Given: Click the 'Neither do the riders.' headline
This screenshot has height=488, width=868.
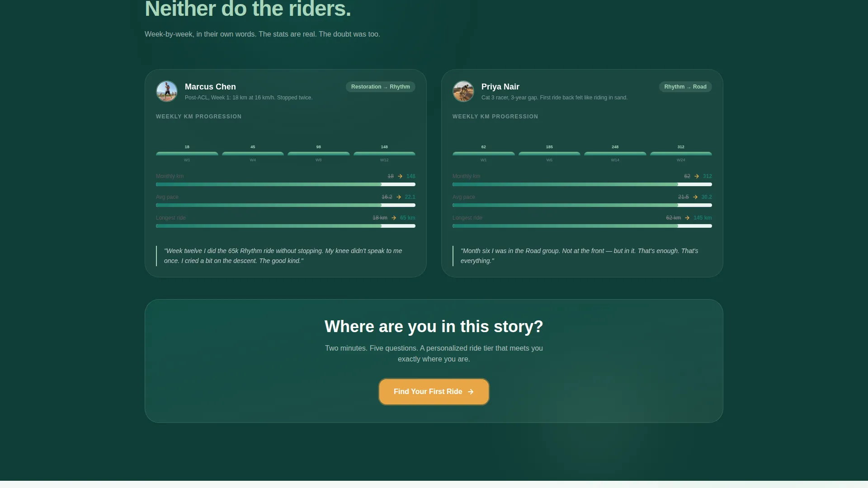Looking at the screenshot, I should [x=248, y=9].
